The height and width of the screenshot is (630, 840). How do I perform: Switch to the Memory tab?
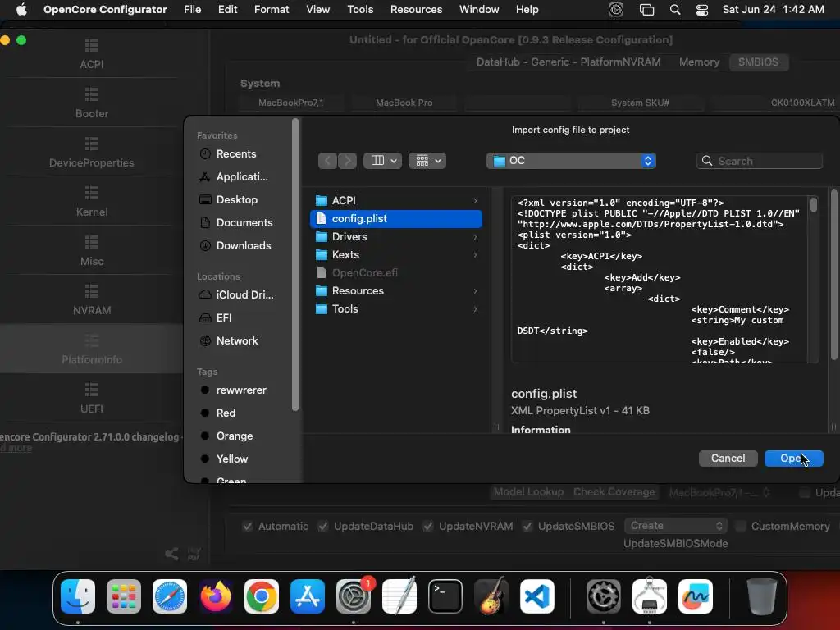699,62
